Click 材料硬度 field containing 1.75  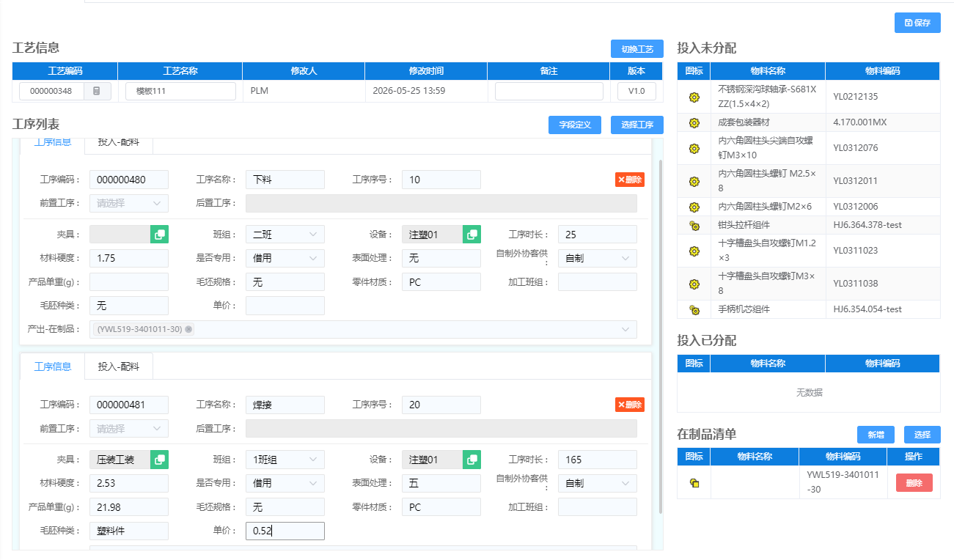[129, 258]
